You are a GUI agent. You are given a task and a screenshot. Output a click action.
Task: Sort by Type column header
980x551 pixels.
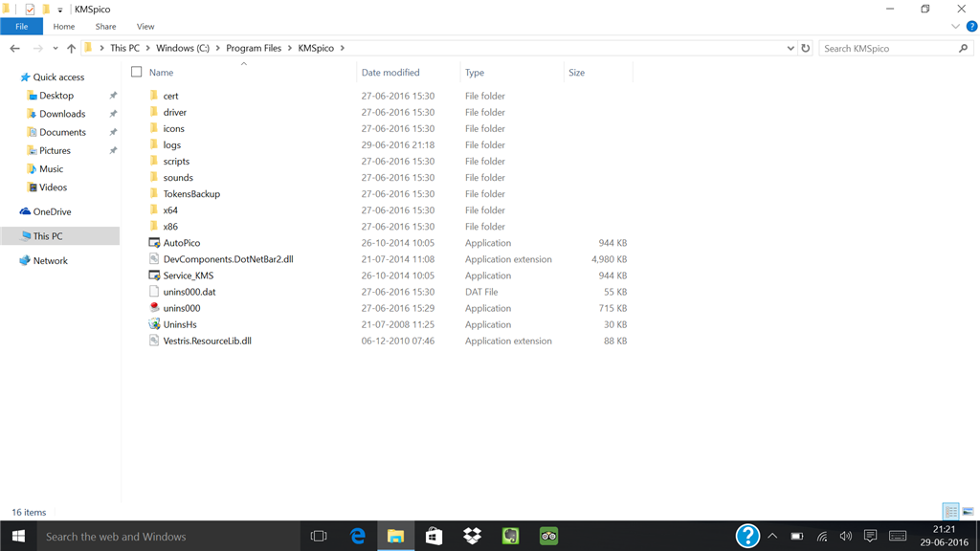[475, 73]
